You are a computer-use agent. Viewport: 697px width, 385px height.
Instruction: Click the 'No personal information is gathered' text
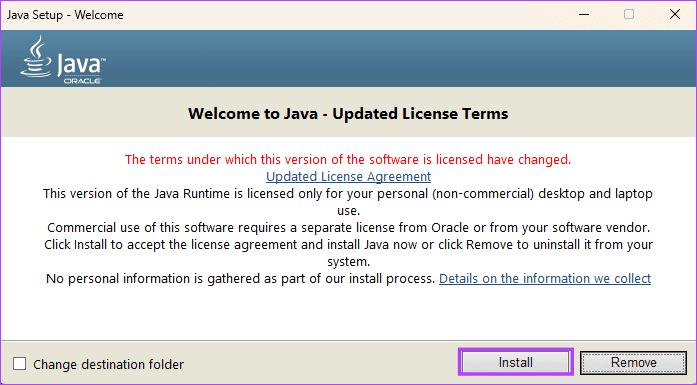(240, 278)
